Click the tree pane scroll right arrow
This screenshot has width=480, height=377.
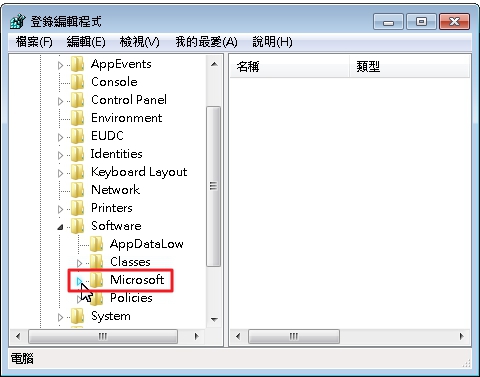click(x=197, y=337)
